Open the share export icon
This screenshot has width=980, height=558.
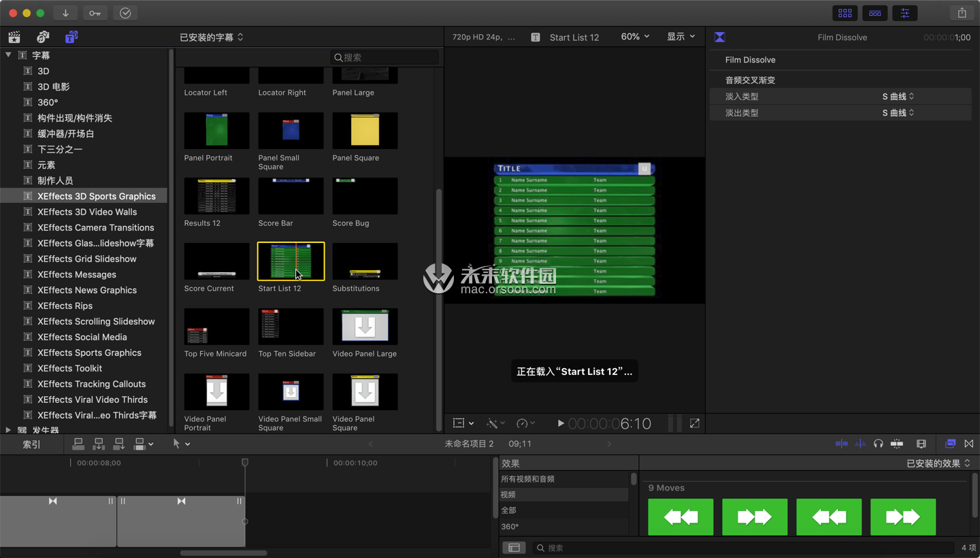[x=962, y=13]
